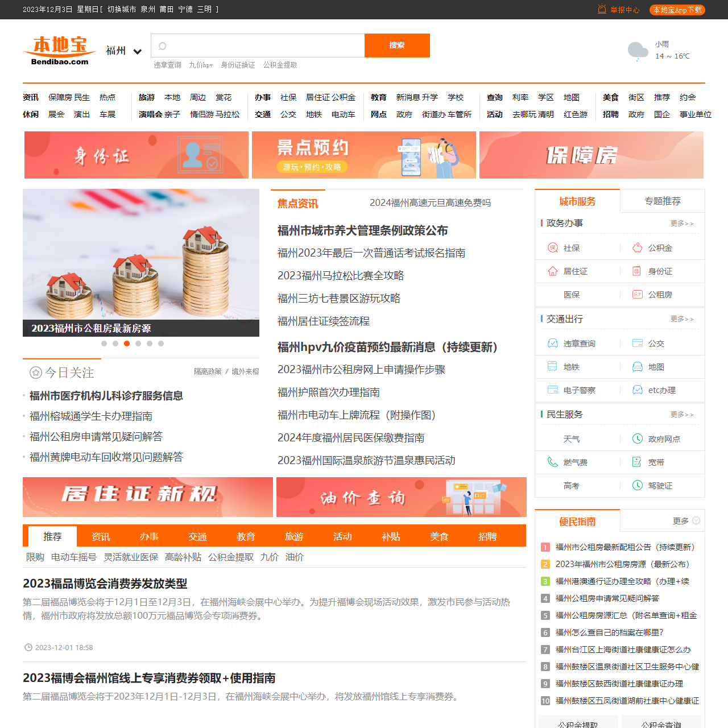
Task: Open the 地图 icon in city services
Action: [638, 367]
